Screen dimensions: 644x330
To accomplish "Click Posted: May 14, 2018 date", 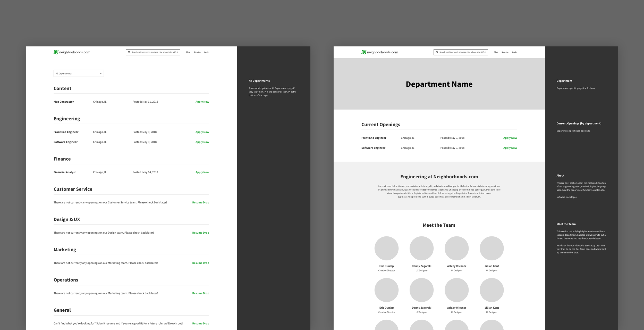I will (x=145, y=172).
